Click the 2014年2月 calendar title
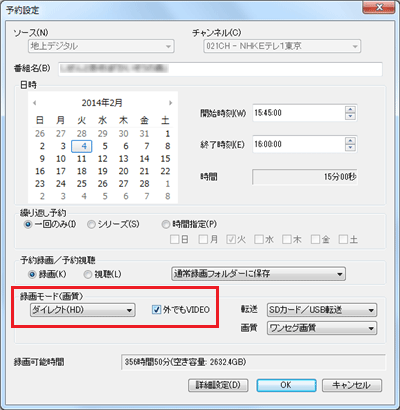 coord(102,103)
